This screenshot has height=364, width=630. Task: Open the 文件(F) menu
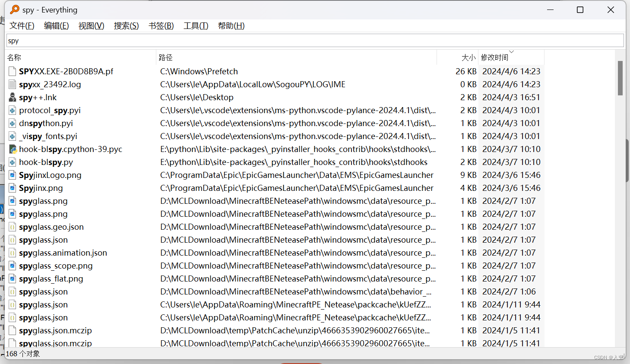coord(22,26)
